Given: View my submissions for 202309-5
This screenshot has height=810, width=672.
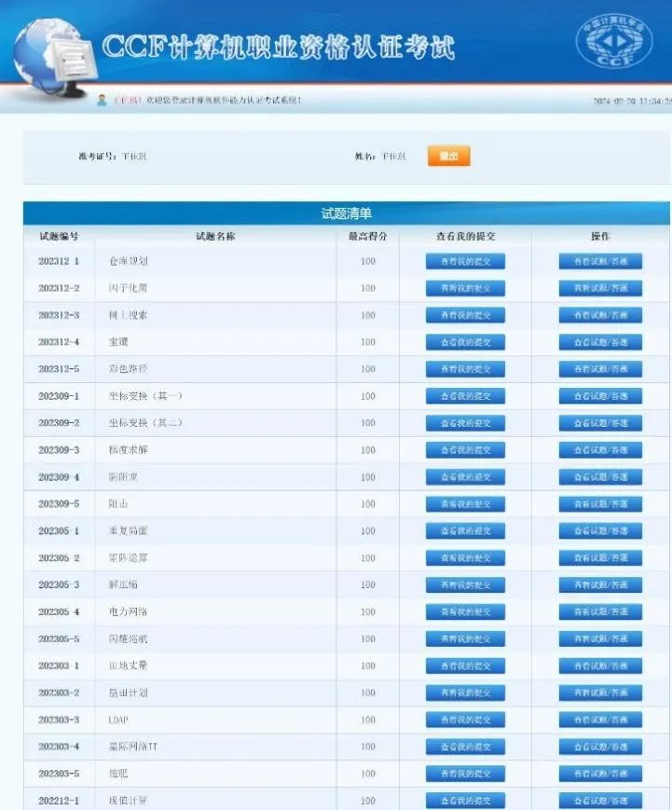Looking at the screenshot, I should click(465, 503).
